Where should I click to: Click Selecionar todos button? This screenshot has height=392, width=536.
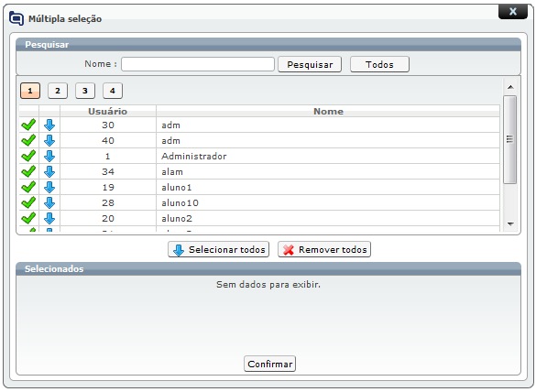pos(218,249)
